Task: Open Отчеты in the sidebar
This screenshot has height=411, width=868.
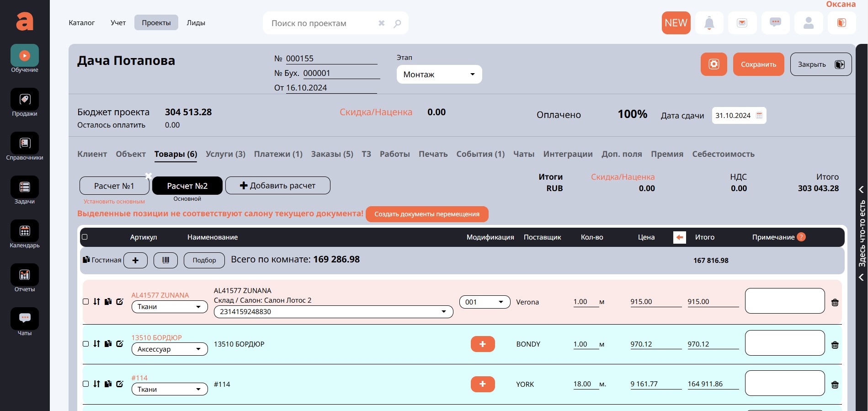Action: pyautogui.click(x=25, y=278)
